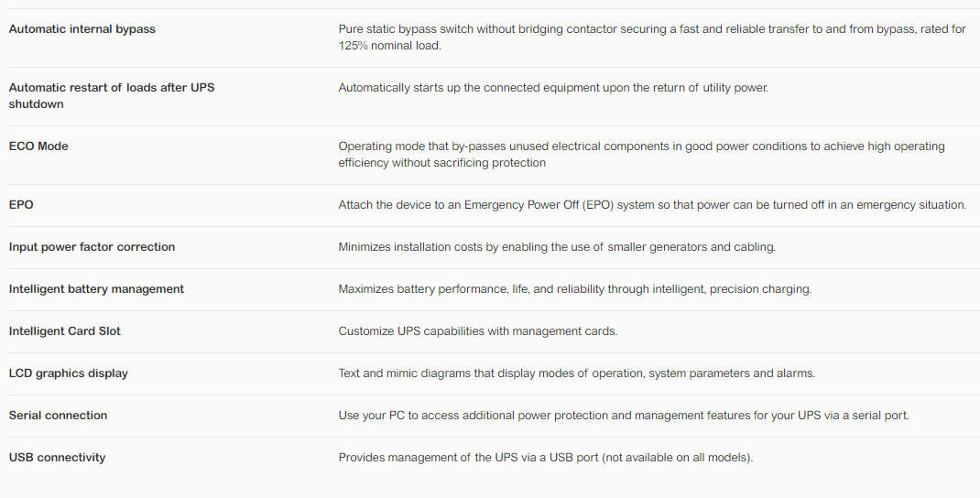Click the ECO operating mode efficiency description
The image size is (980, 498).
[641, 155]
